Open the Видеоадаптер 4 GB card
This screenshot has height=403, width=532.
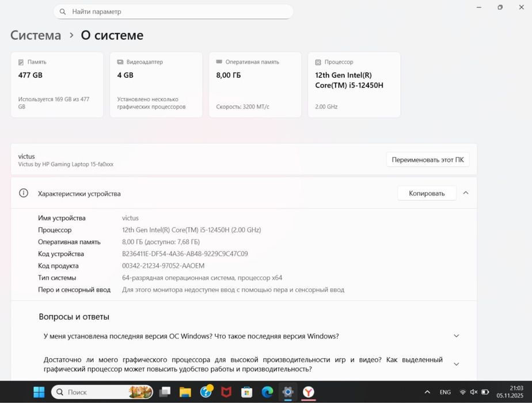point(156,85)
